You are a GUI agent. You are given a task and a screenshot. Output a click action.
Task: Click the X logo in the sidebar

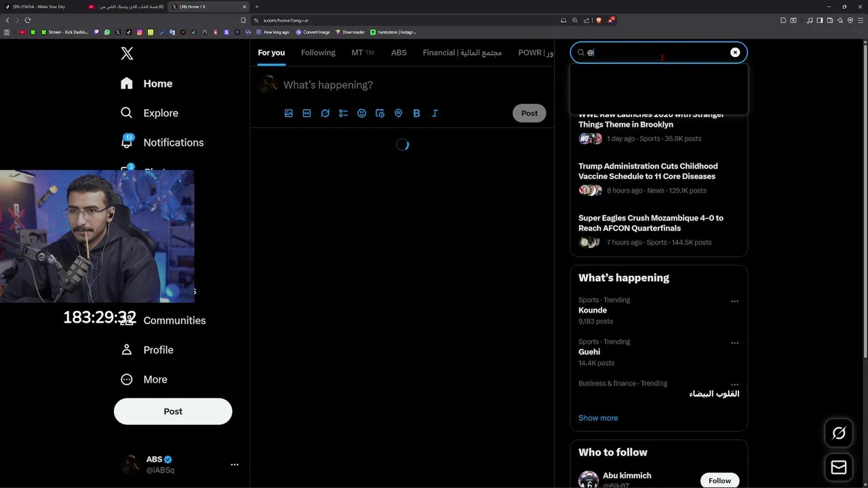[x=127, y=54]
